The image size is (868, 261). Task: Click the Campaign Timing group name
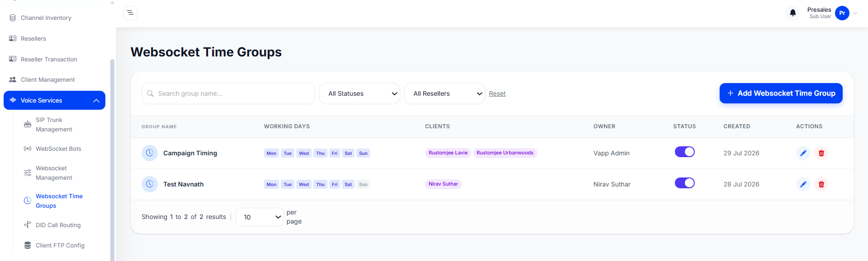click(190, 153)
